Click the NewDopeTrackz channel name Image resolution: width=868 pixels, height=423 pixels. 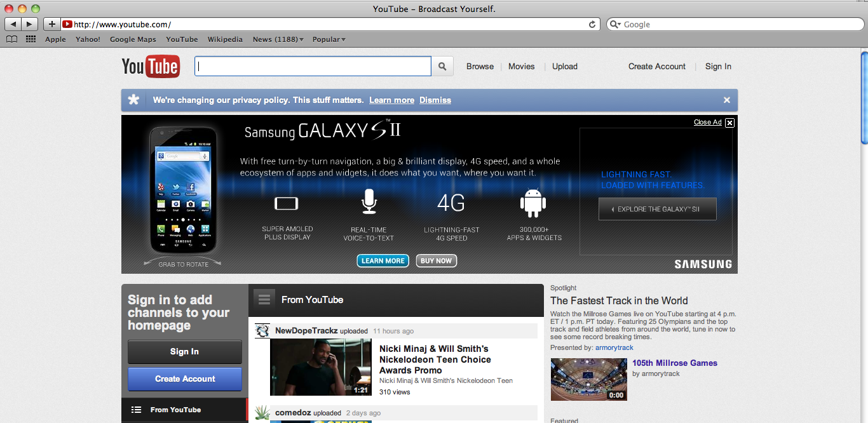306,331
